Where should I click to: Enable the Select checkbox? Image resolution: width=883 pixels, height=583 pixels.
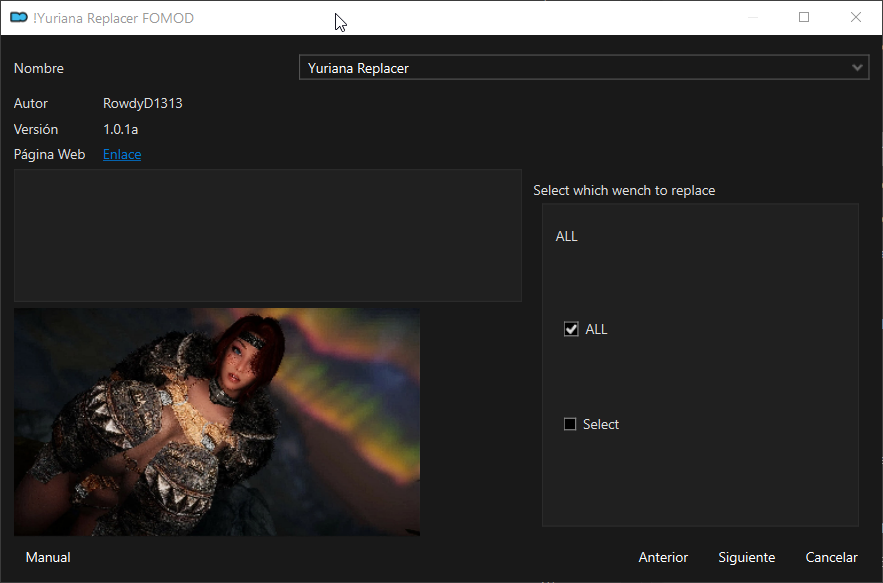[570, 424]
